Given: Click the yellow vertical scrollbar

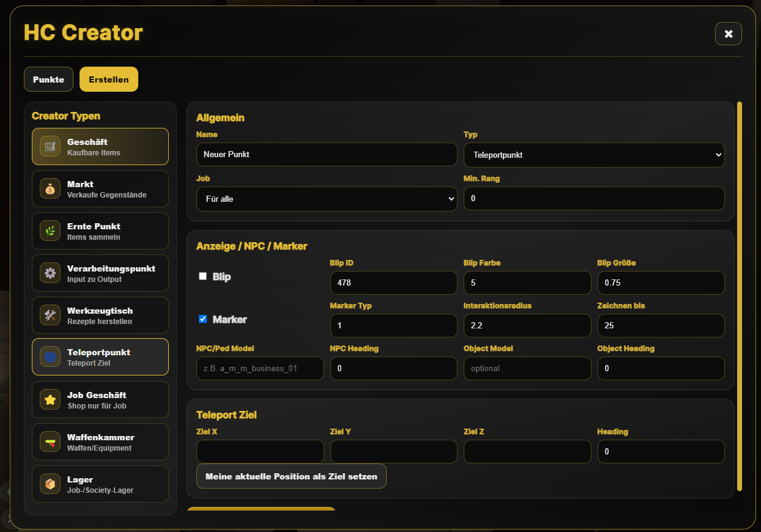Looking at the screenshot, I should [x=740, y=296].
